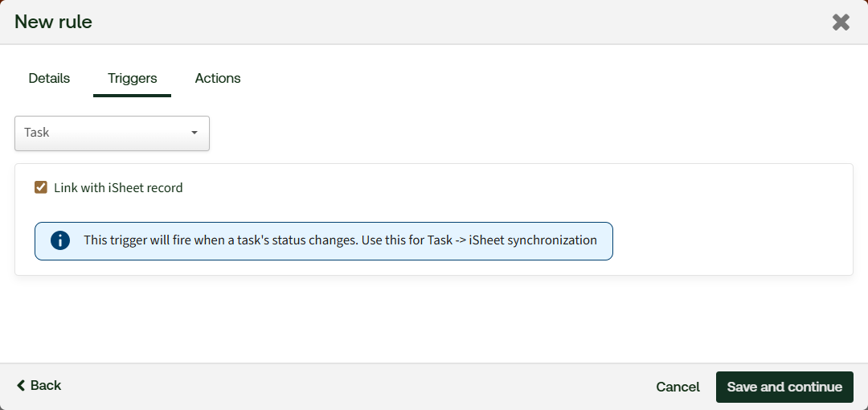Open the Task trigger type dropdown

[112, 133]
